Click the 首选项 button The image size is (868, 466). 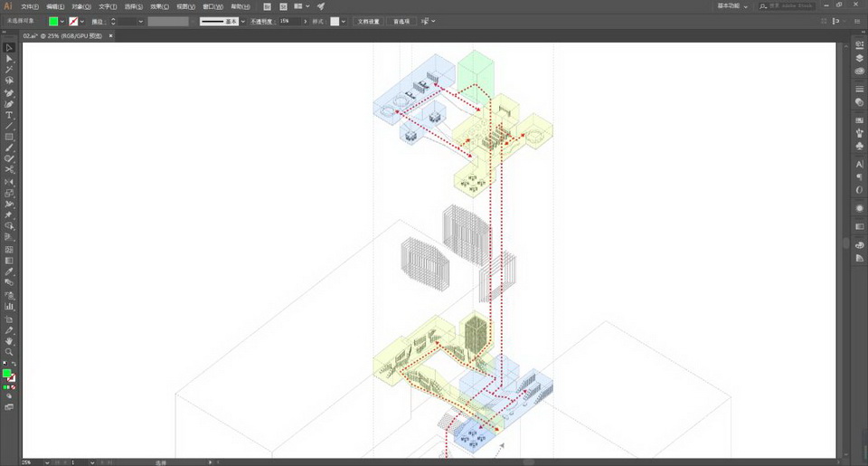point(401,21)
